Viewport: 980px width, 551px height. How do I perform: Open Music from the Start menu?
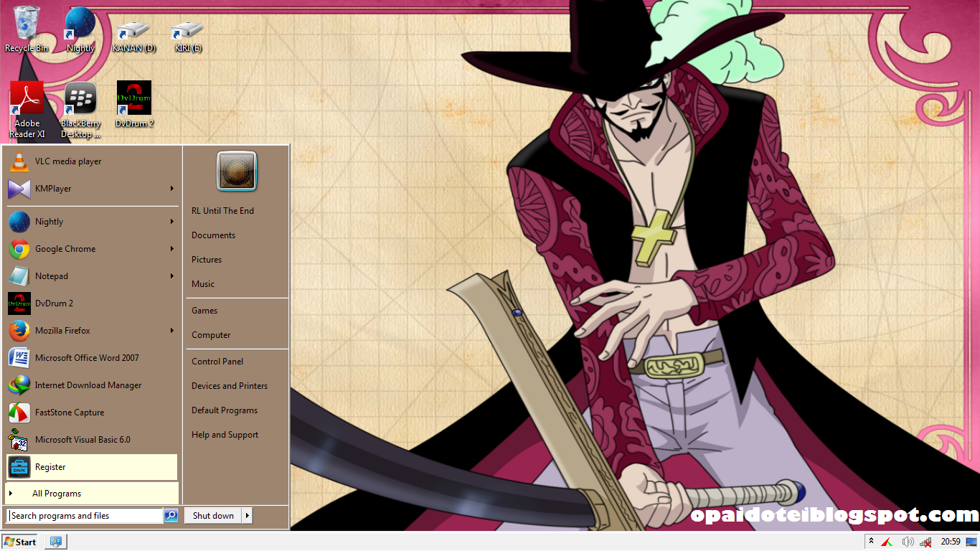point(237,284)
